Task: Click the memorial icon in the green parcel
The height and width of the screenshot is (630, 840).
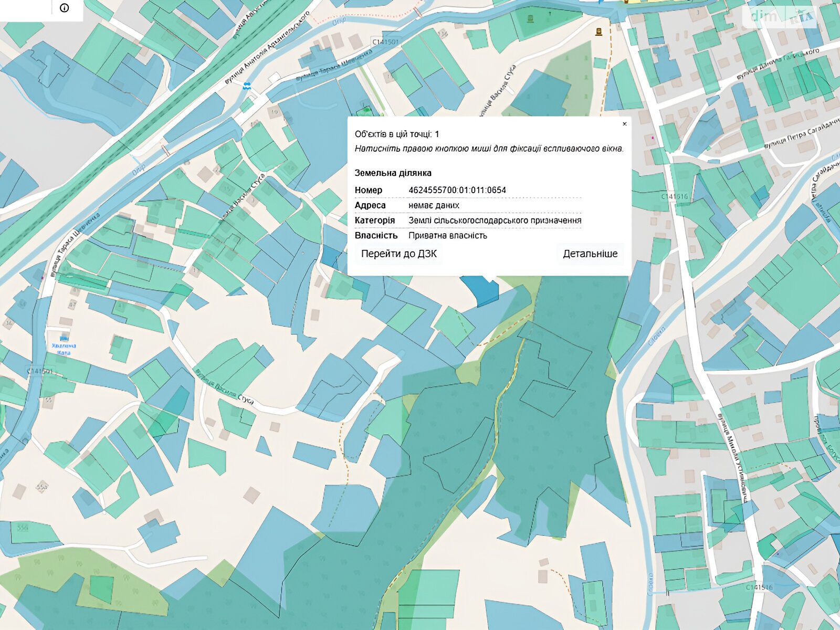Action: point(530,19)
